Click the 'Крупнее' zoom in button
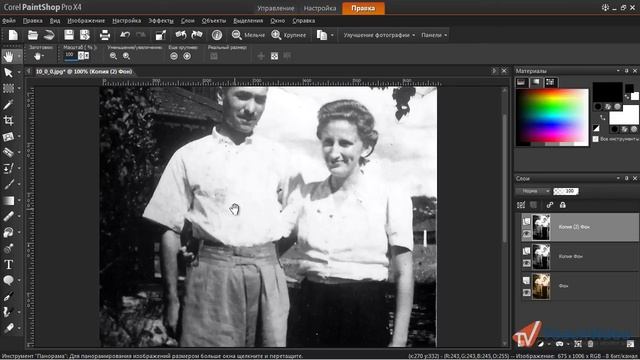 [289, 36]
